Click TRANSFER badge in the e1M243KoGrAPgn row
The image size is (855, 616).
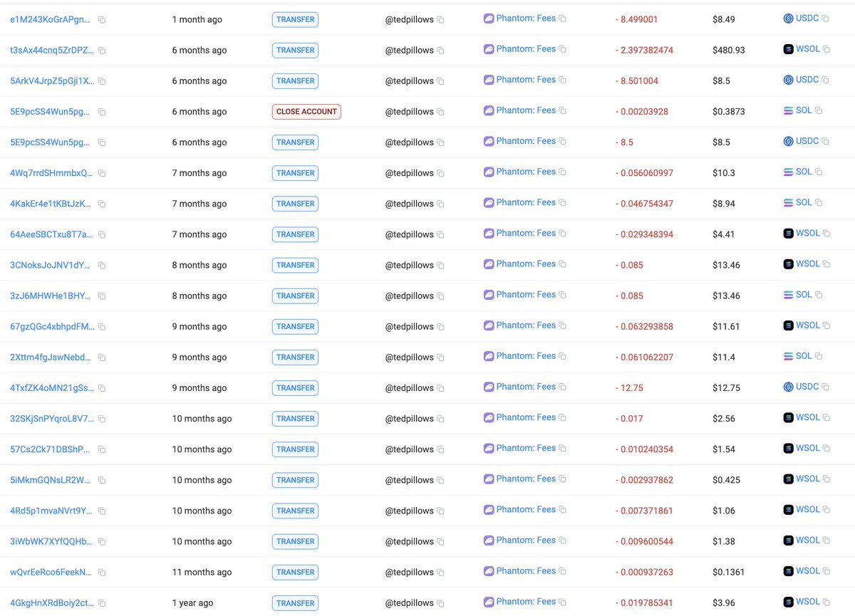click(296, 20)
